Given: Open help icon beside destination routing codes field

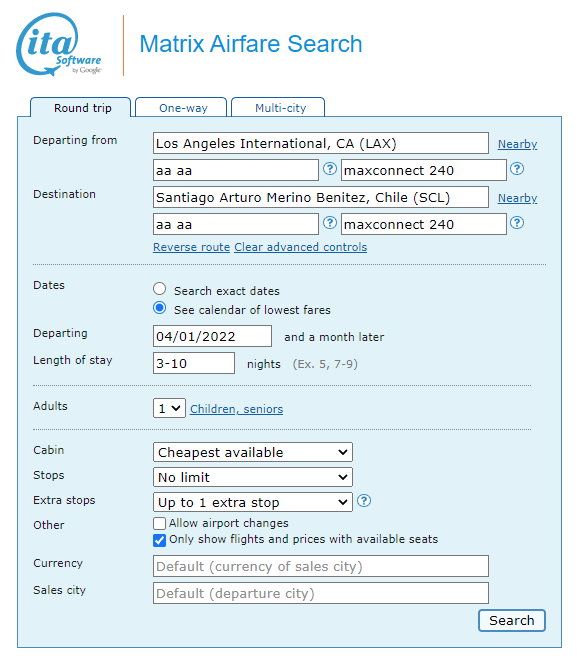Looking at the screenshot, I should click(x=330, y=223).
